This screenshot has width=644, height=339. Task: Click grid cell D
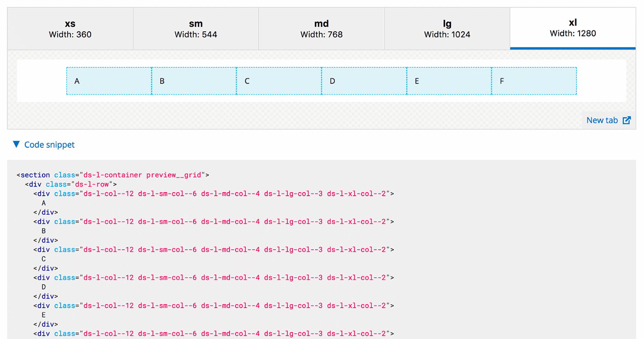(363, 81)
